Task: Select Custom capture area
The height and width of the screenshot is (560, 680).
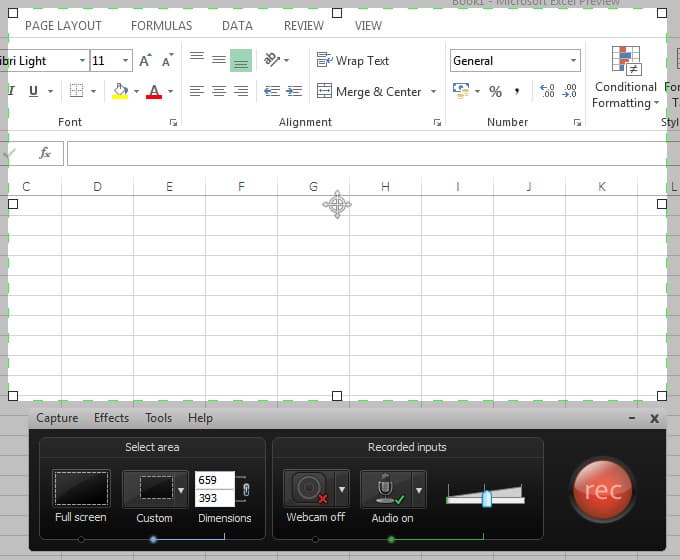Action: (x=150, y=489)
